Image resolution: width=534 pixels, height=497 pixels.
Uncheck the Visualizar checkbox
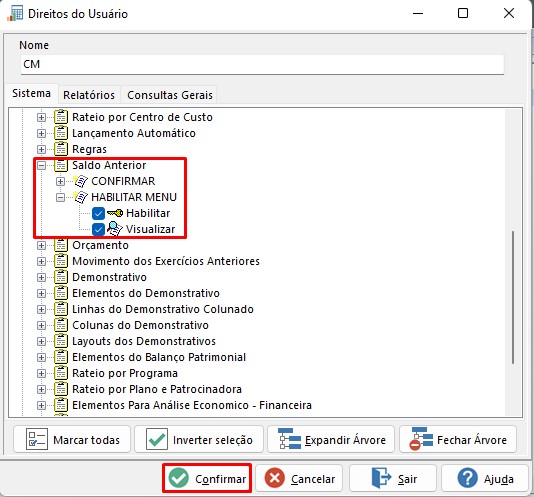click(x=98, y=229)
